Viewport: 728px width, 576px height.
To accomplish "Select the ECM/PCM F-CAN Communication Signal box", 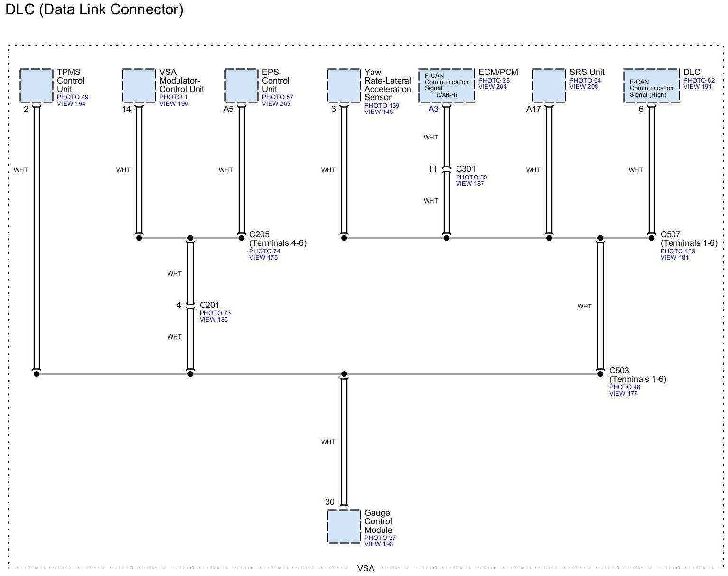I will 446,85.
